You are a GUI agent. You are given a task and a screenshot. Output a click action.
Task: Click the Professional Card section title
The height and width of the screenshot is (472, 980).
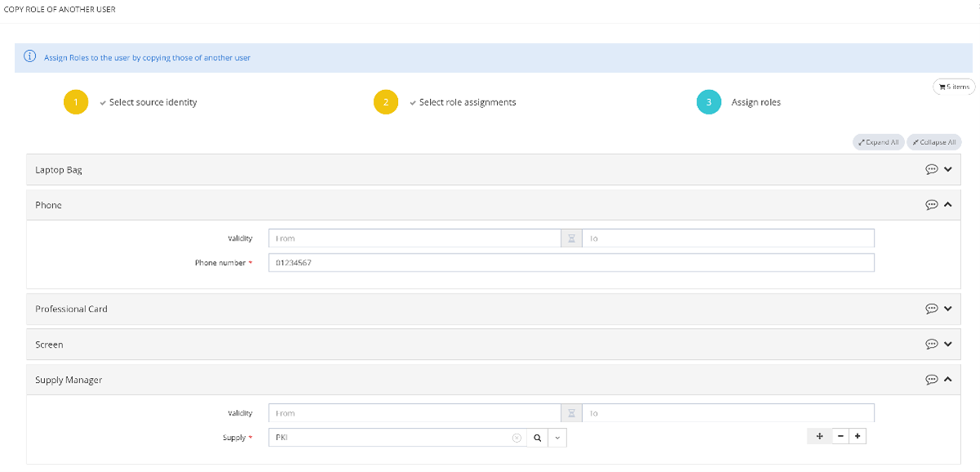(x=71, y=309)
